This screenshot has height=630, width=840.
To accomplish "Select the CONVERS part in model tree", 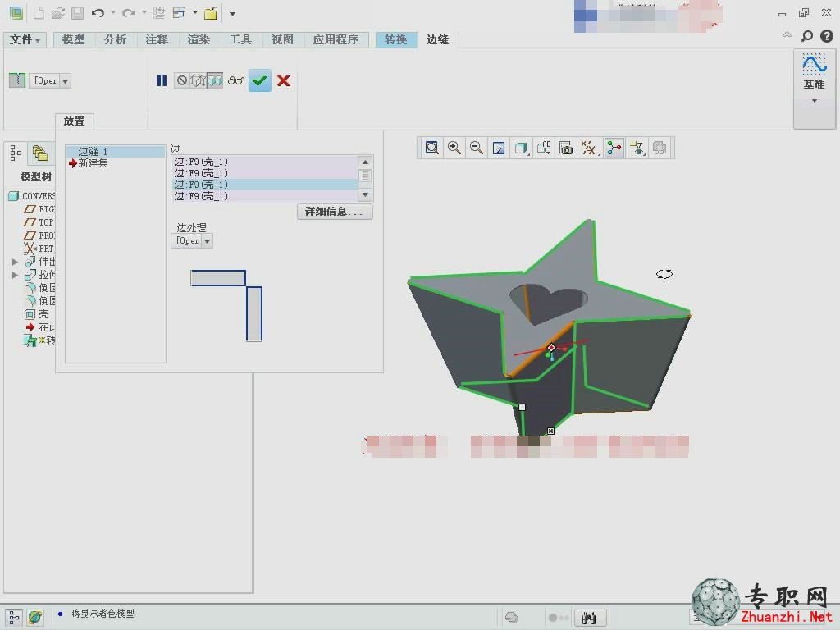I will [33, 196].
